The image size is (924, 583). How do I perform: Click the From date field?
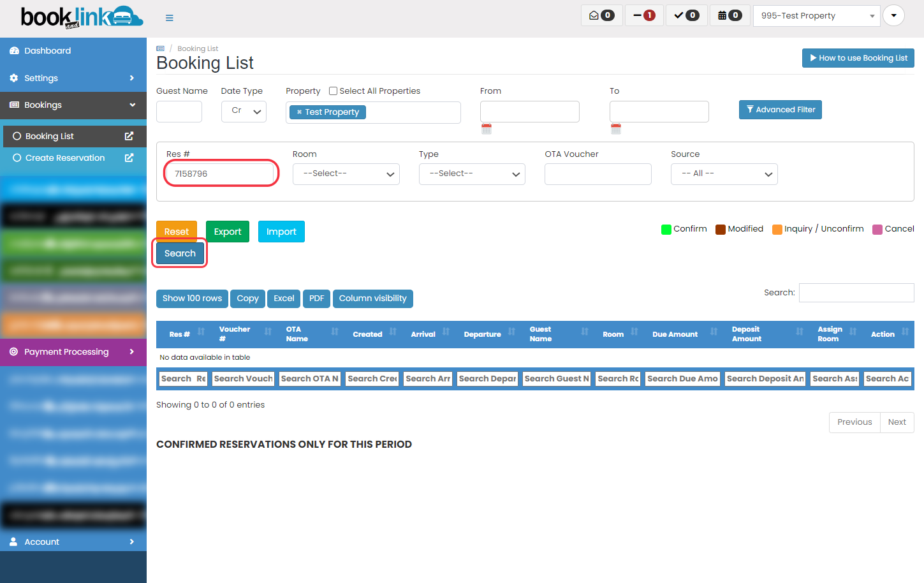pyautogui.click(x=530, y=112)
